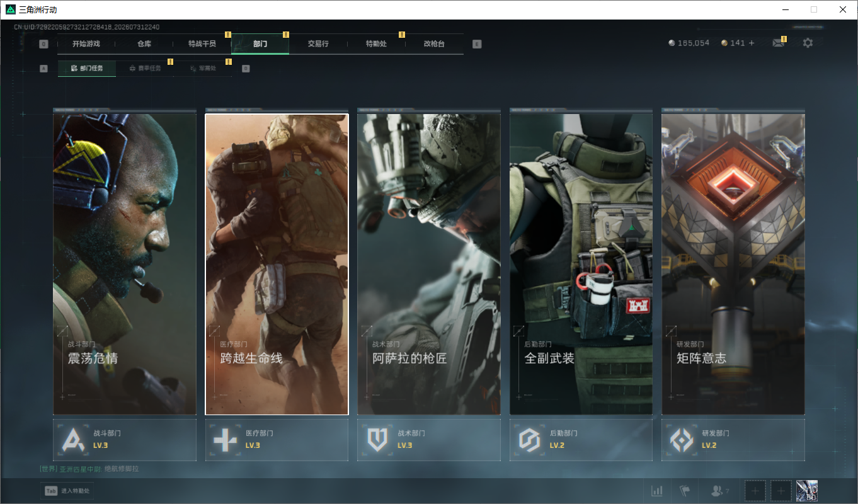The image size is (858, 504).
Task: Click the 战术部门 shield emblem icon
Action: pos(377,439)
